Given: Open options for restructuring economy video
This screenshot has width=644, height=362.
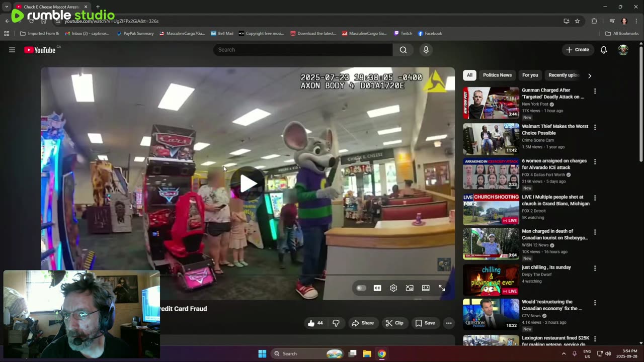Looking at the screenshot, I should pyautogui.click(x=595, y=303).
